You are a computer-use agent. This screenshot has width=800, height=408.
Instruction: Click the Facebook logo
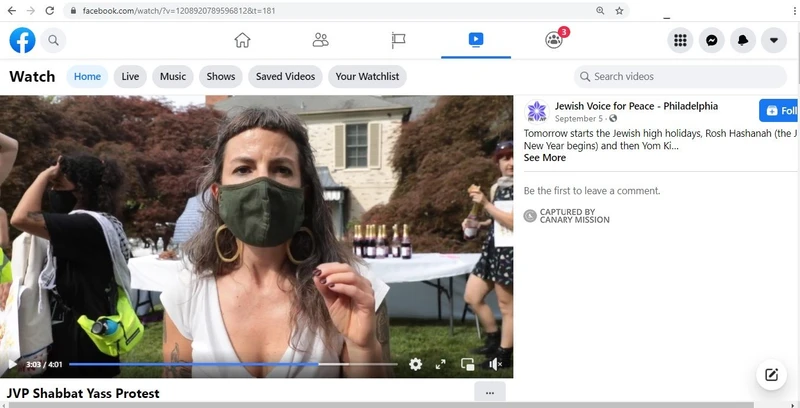[x=22, y=40]
